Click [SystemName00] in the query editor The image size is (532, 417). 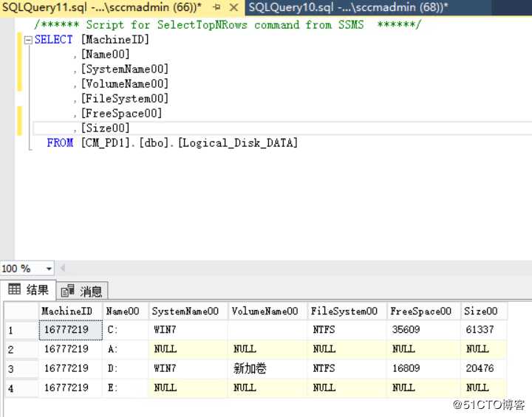[125, 69]
